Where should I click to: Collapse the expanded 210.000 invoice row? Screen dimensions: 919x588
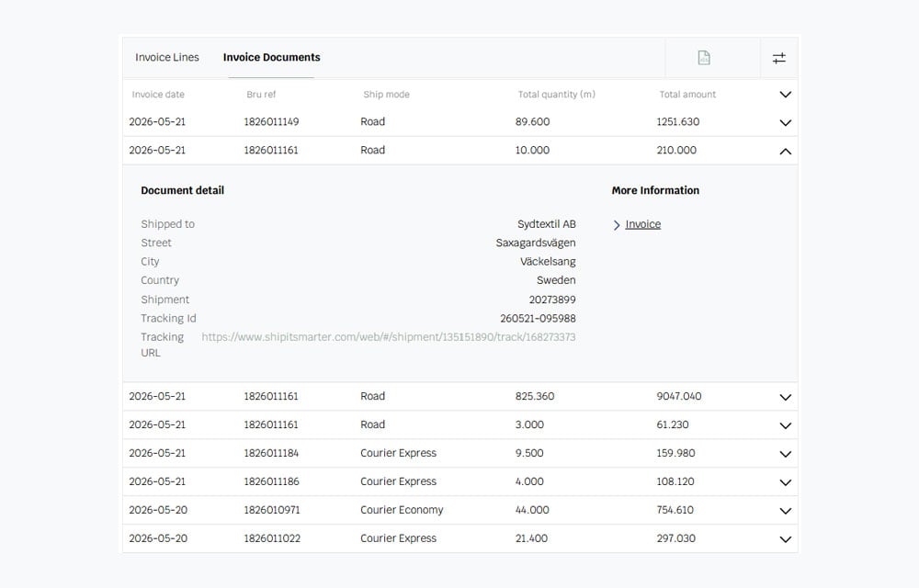click(786, 151)
